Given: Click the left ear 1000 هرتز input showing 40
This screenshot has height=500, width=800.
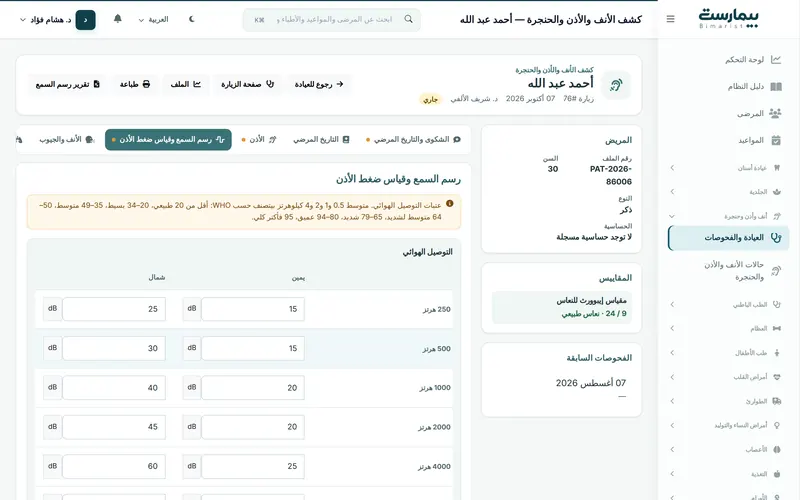Looking at the screenshot, I should coord(114,388).
